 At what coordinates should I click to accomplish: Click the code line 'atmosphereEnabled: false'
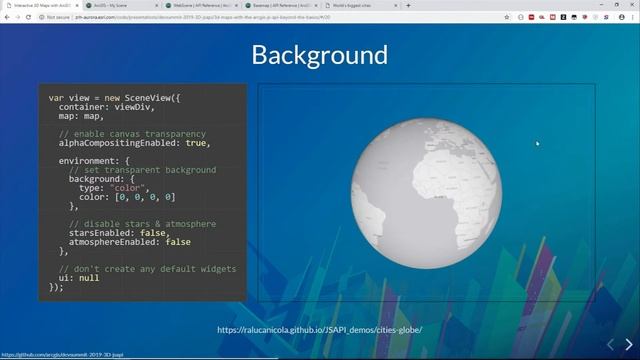click(x=129, y=242)
